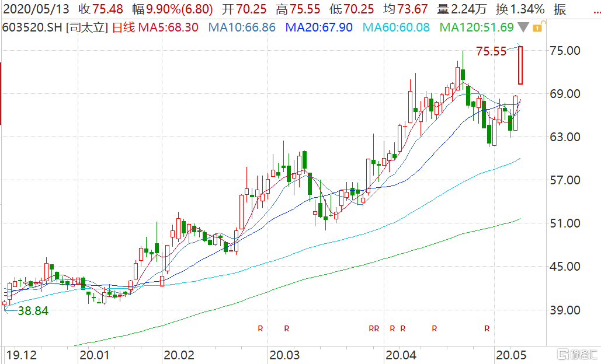Viewport: 601px width, 364px height.
Task: Click the 20.04 date axis label
Action: [401, 355]
